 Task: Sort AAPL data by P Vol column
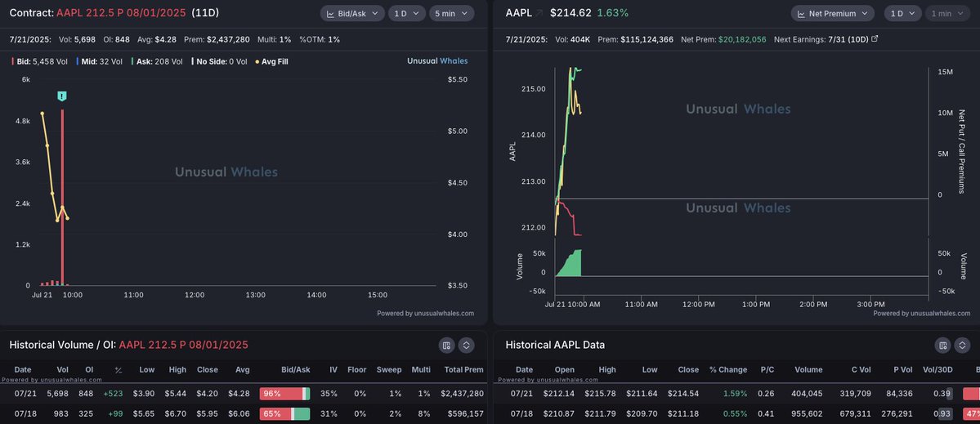(904, 370)
